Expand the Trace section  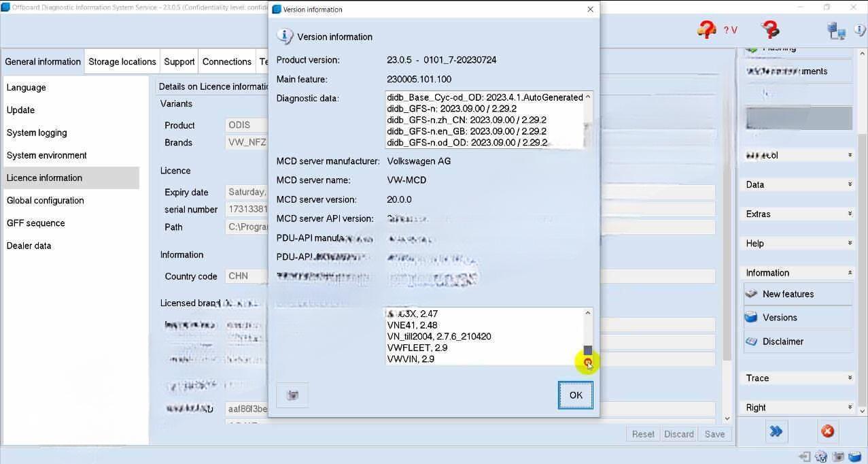[798, 378]
